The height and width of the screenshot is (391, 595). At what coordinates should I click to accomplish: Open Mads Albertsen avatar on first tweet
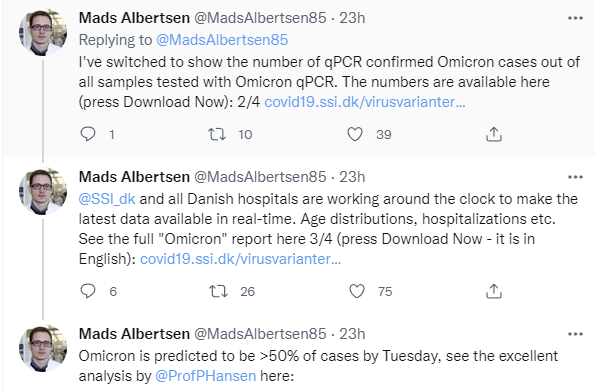point(42,32)
